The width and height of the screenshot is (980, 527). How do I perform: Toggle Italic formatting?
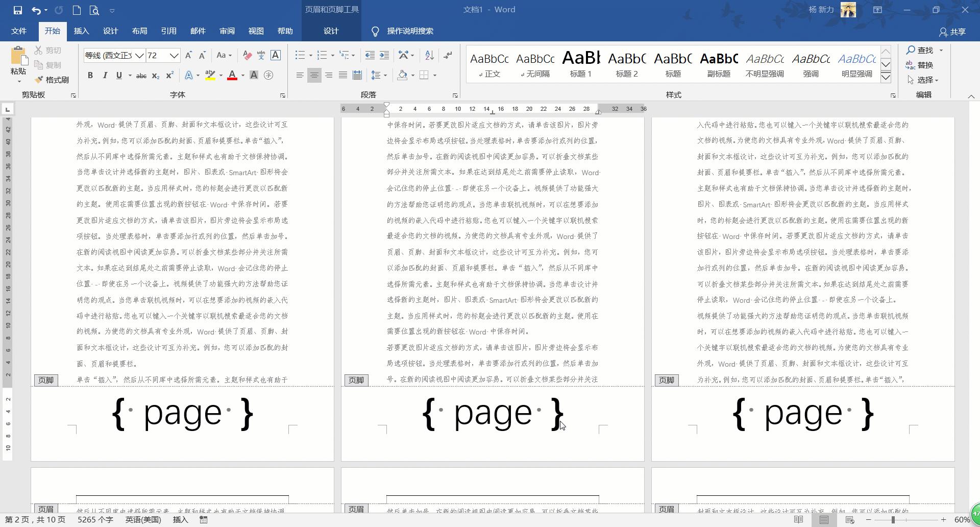point(105,76)
